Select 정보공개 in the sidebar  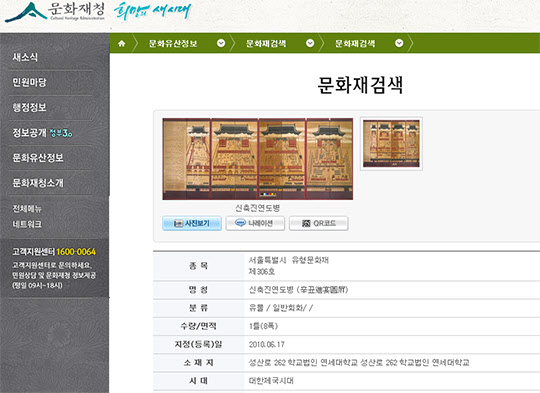tap(29, 133)
